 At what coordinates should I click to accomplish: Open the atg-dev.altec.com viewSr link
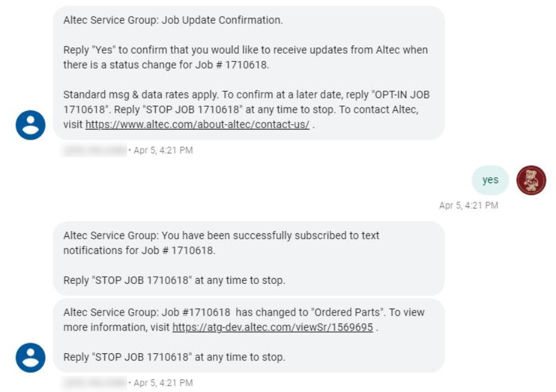[x=273, y=327]
